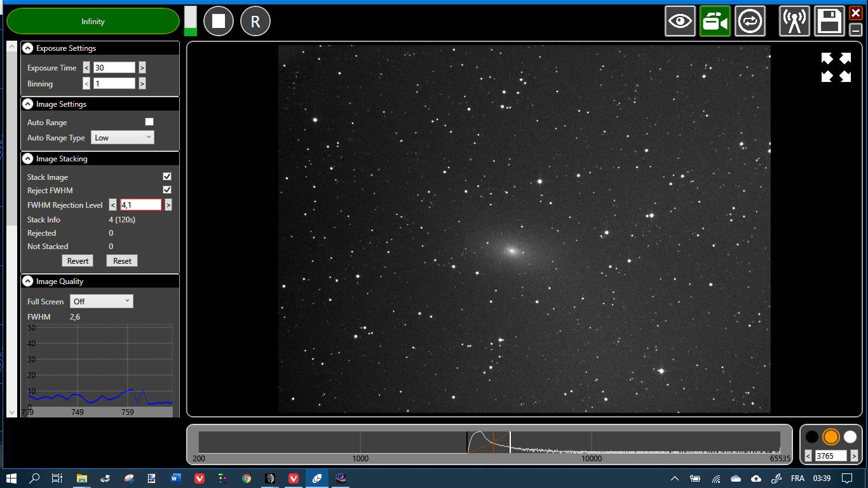The image size is (868, 488).
Task: Select the orange mid point circle
Action: pos(831,437)
